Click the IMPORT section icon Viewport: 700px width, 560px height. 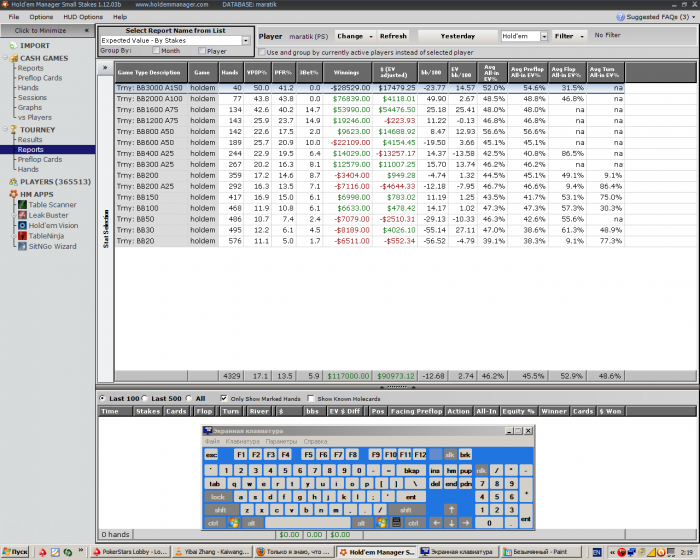pos(13,46)
